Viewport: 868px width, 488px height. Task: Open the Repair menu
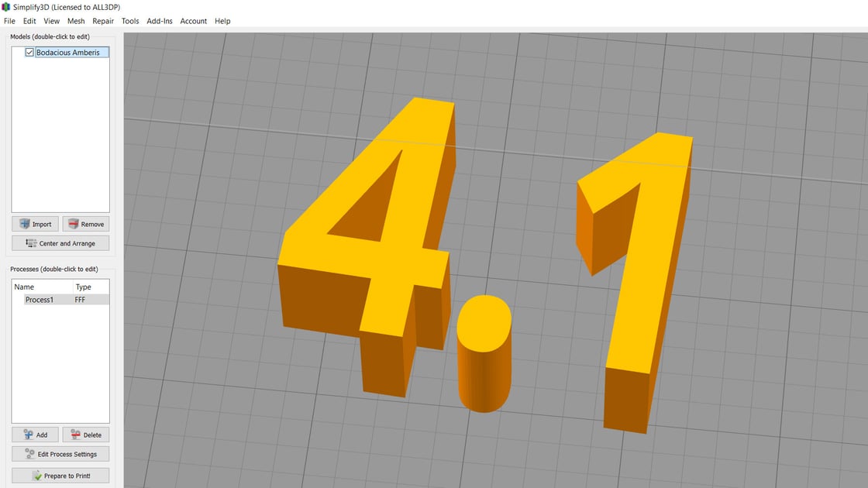tap(103, 21)
